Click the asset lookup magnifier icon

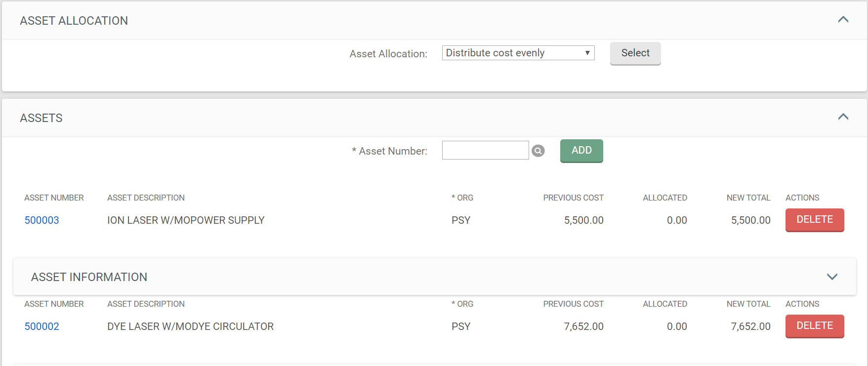point(538,151)
